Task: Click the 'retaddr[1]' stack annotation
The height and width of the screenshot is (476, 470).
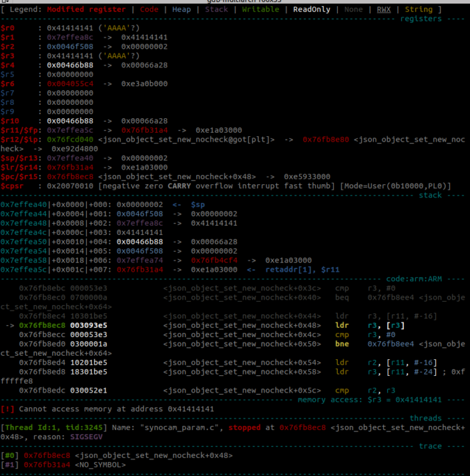Action: 286,268
